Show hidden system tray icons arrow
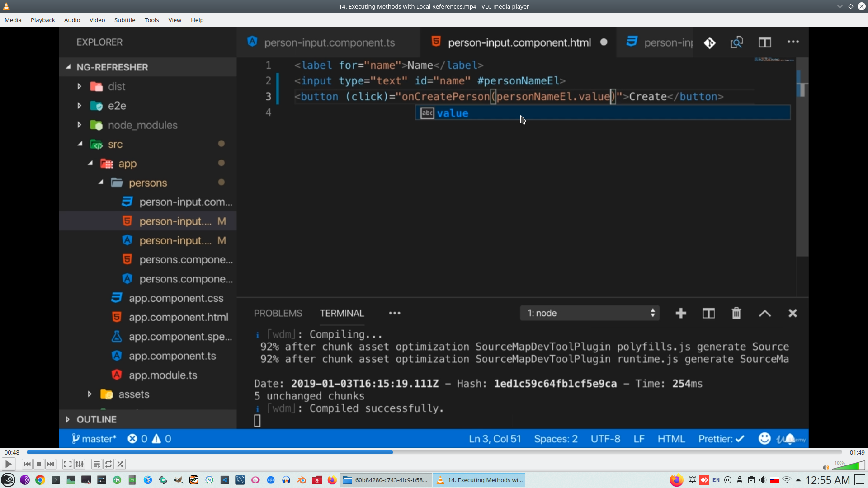 click(798, 480)
